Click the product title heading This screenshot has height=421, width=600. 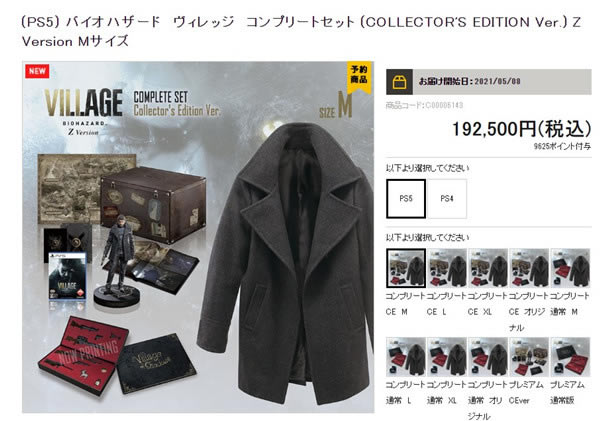click(x=301, y=31)
